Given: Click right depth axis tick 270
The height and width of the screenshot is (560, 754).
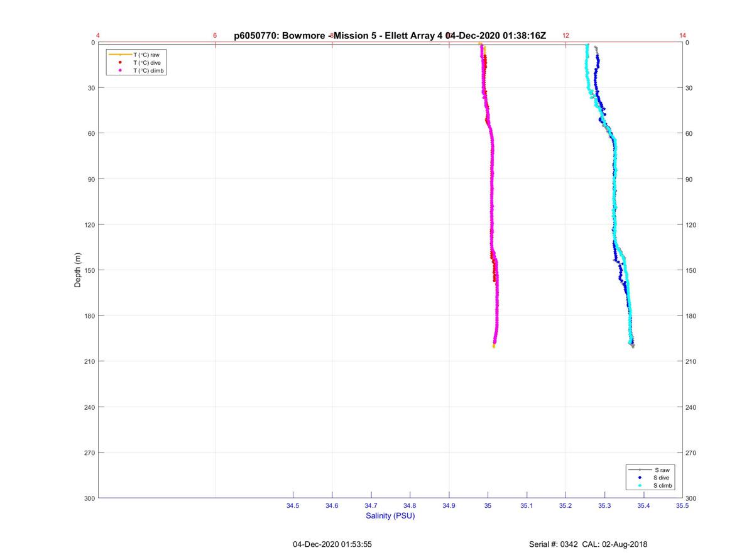Looking at the screenshot, I should pyautogui.click(x=692, y=453).
